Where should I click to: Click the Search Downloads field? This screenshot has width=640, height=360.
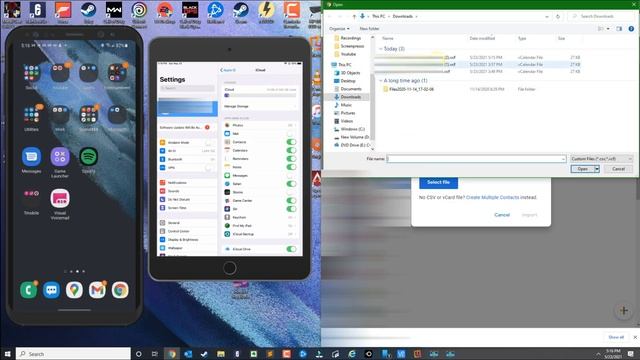pos(601,16)
